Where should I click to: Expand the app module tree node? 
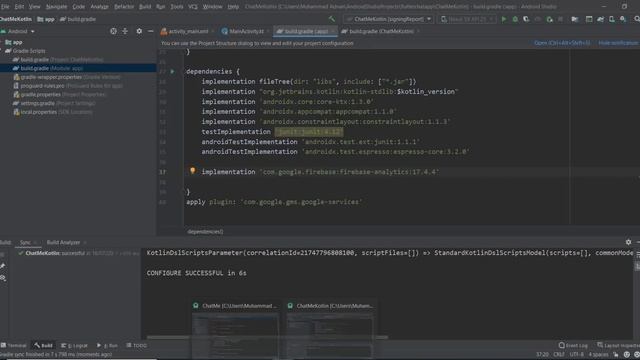pyautogui.click(x=2, y=42)
